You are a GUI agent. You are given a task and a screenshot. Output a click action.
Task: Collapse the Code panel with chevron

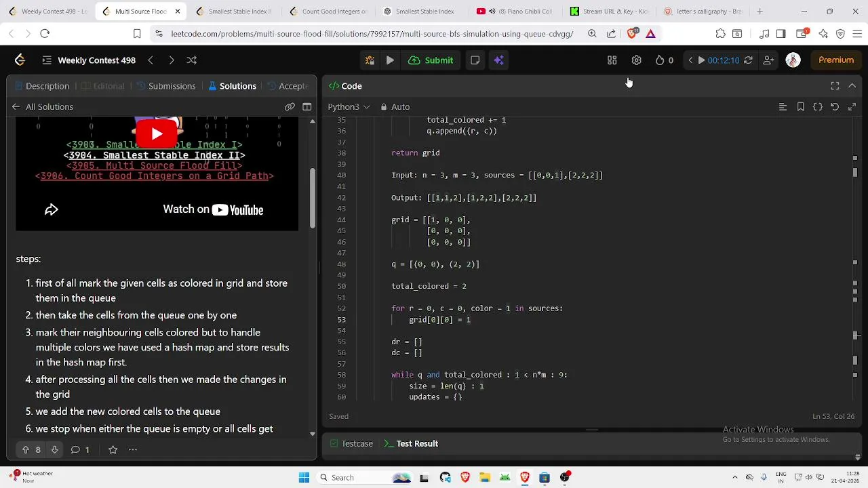click(x=852, y=86)
